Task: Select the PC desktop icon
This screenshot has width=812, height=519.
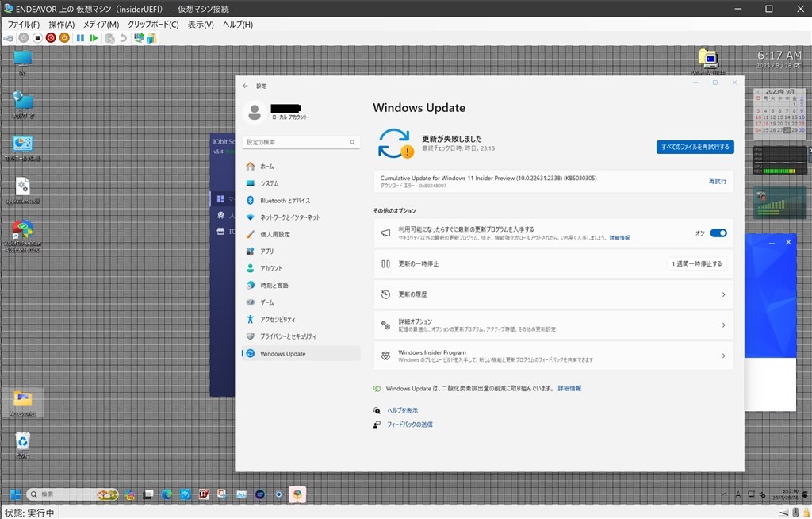Action: [x=23, y=63]
